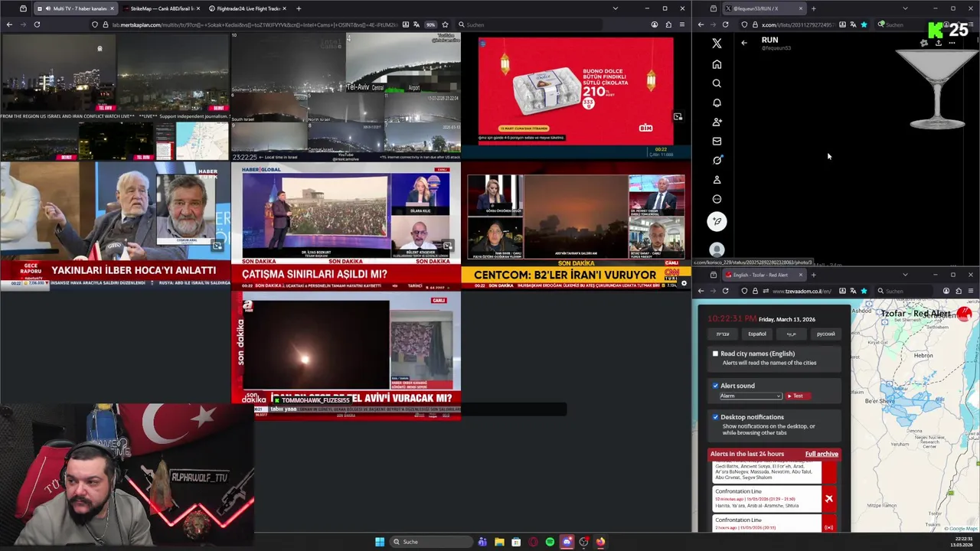Click the Post compose feather button
Screen dimensions: 980x551
pos(717,222)
